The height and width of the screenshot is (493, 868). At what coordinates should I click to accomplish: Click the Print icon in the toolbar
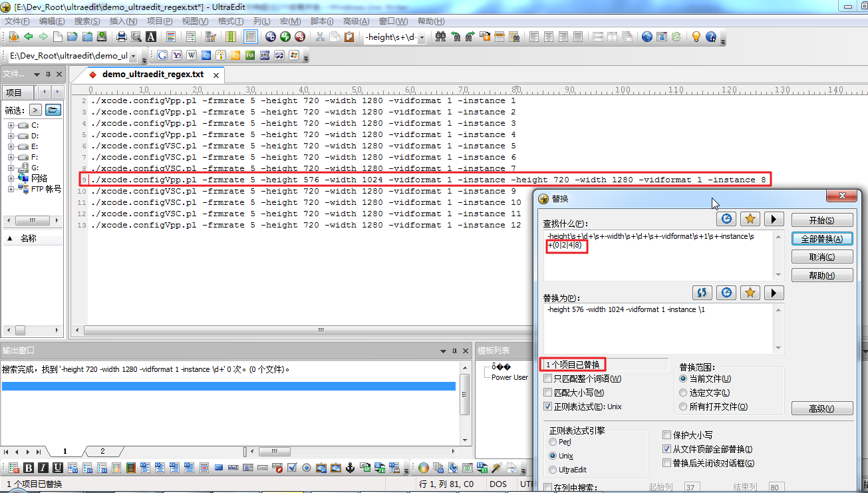click(122, 37)
